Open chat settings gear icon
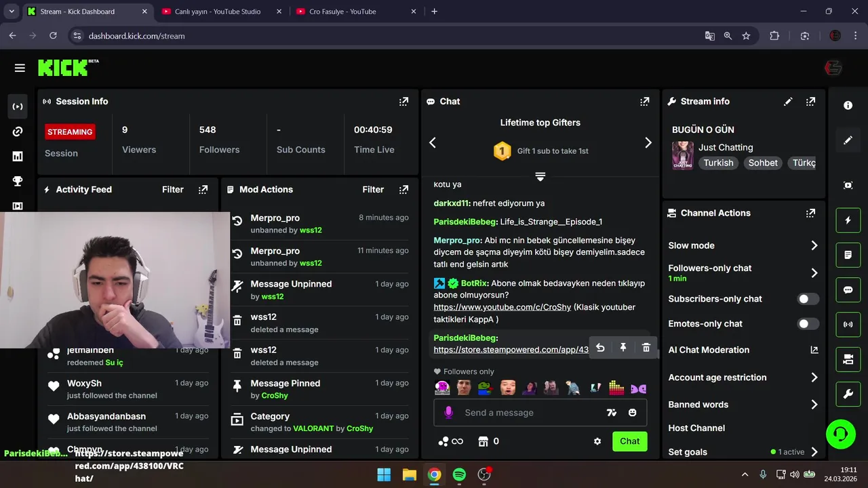Image resolution: width=868 pixels, height=488 pixels. (597, 441)
